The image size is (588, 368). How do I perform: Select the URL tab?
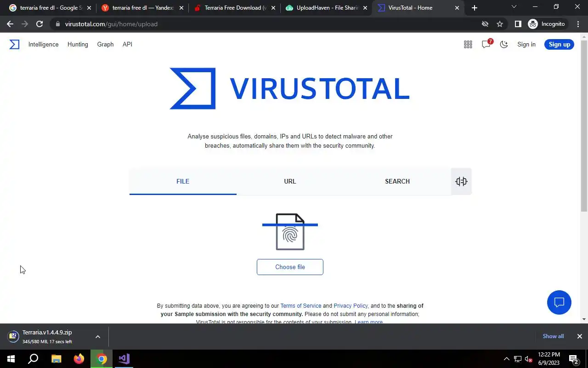(x=290, y=181)
